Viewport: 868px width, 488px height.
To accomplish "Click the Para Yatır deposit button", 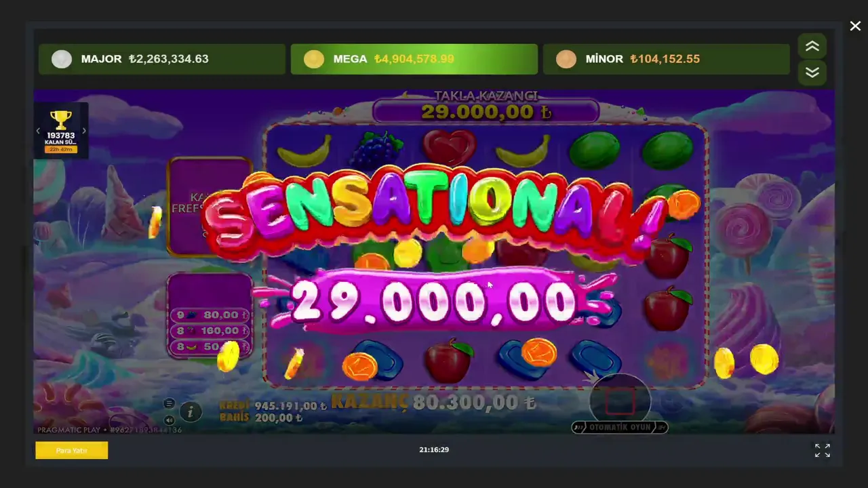I will pos(72,450).
